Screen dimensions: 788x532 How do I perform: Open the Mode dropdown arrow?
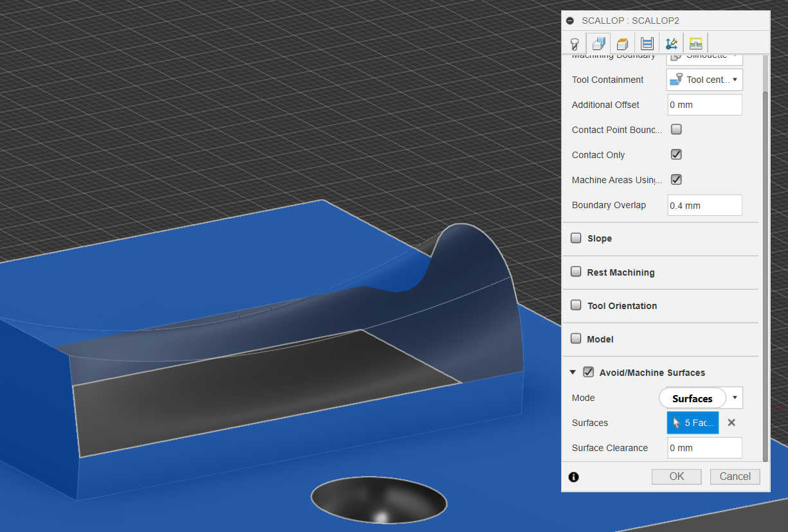click(x=735, y=398)
